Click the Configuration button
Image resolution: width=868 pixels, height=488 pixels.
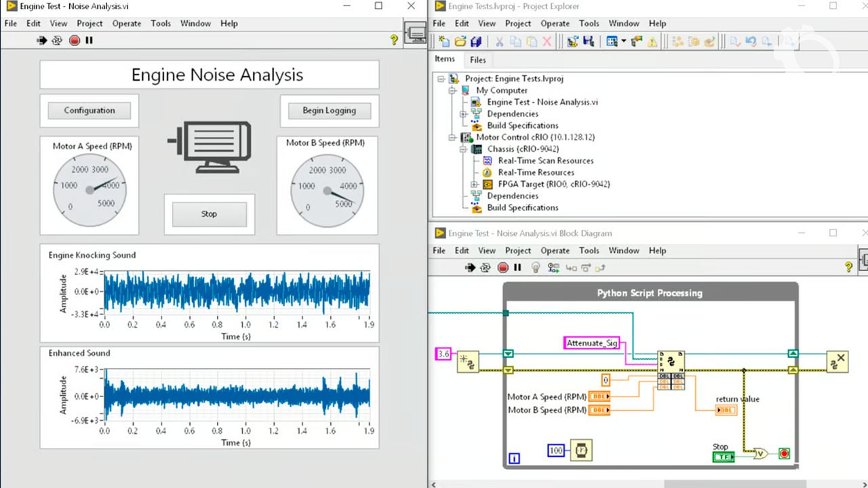pos(90,110)
